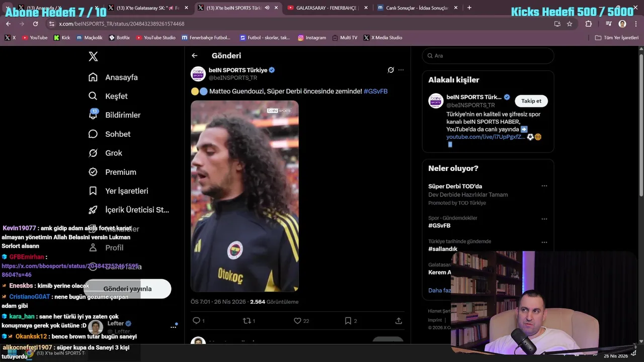The height and width of the screenshot is (362, 644).
Task: Open the Instagram bookmark
Action: point(312,38)
